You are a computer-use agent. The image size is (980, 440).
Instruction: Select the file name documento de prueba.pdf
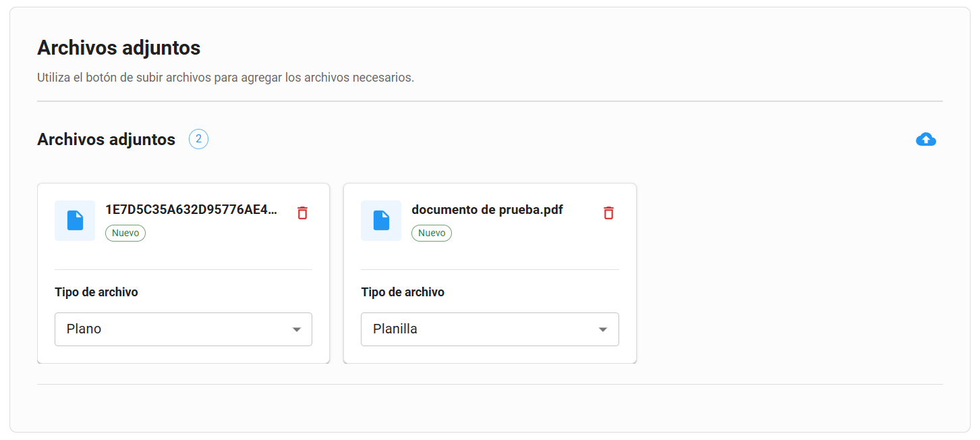[x=487, y=210]
